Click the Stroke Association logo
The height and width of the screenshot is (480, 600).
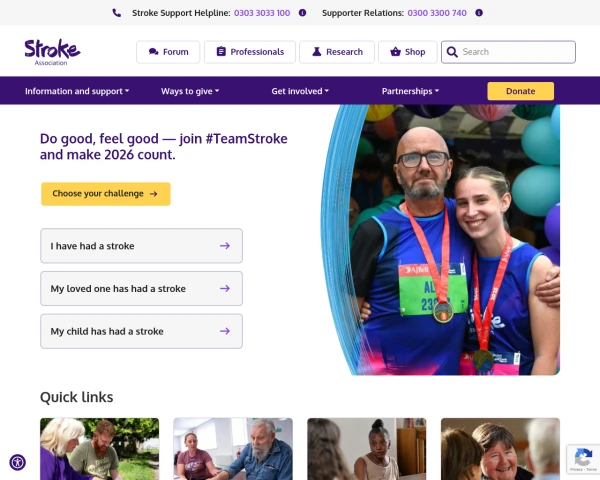pos(52,52)
